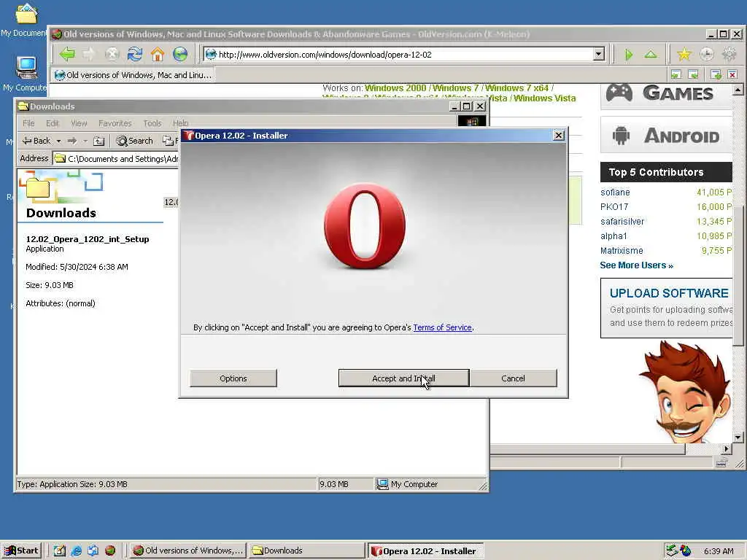Select the Old versions of Windows browser tab
Image resolution: width=747 pixels, height=560 pixels.
133,75
